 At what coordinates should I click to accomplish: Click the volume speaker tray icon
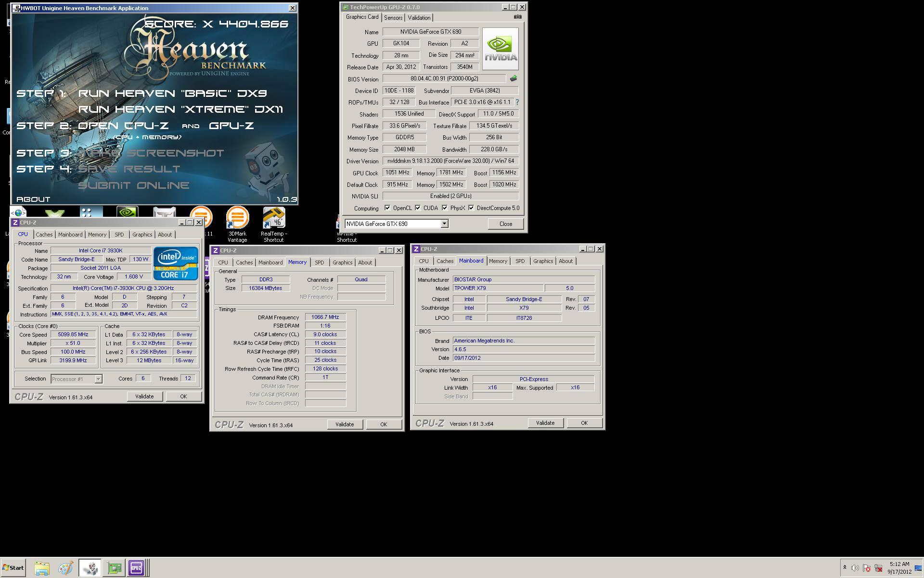tap(855, 568)
